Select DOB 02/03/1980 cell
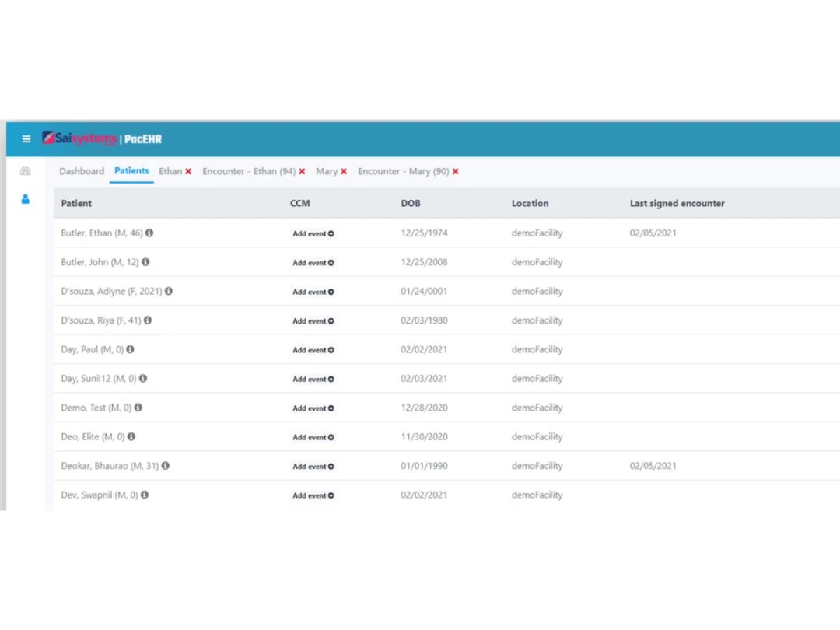The height and width of the screenshot is (630, 840). coord(424,320)
